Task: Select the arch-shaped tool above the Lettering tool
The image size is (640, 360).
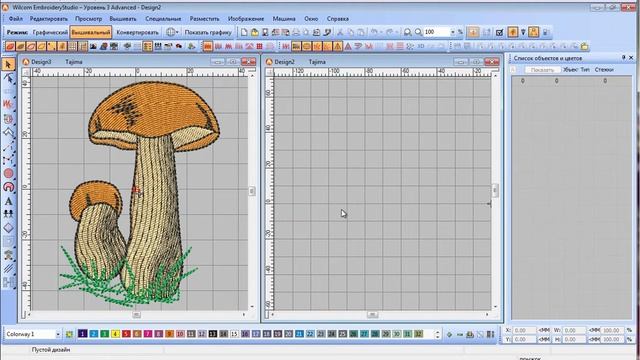Action: pos(8,187)
